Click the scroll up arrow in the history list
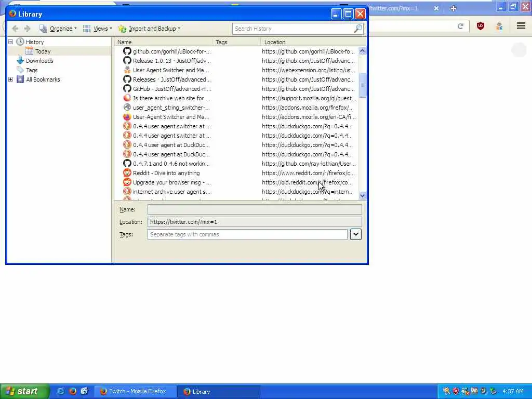The image size is (532, 399). (x=362, y=51)
